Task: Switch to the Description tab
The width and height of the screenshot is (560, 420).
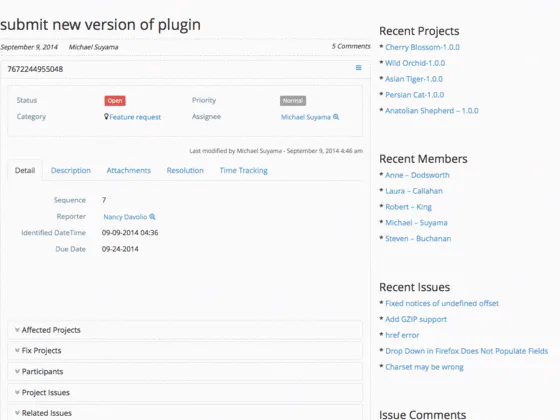Action: (71, 170)
